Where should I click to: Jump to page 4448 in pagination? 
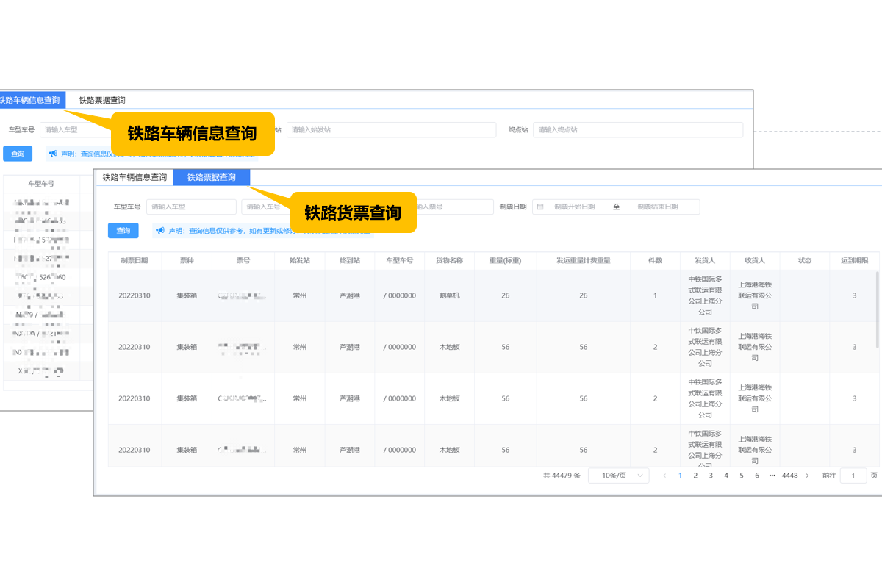coord(789,476)
